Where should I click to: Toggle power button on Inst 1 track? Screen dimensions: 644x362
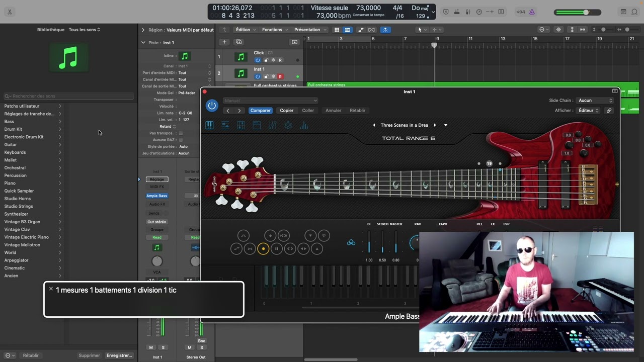tap(258, 77)
